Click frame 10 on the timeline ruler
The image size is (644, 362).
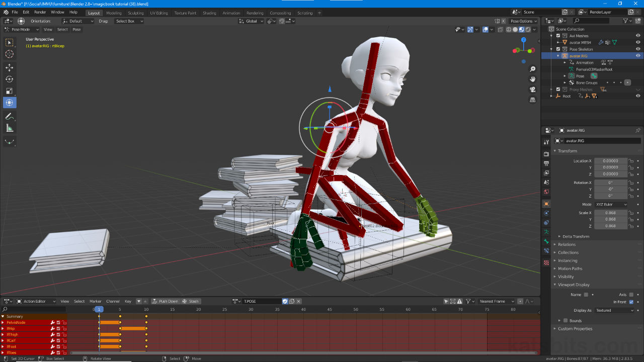(x=146, y=309)
